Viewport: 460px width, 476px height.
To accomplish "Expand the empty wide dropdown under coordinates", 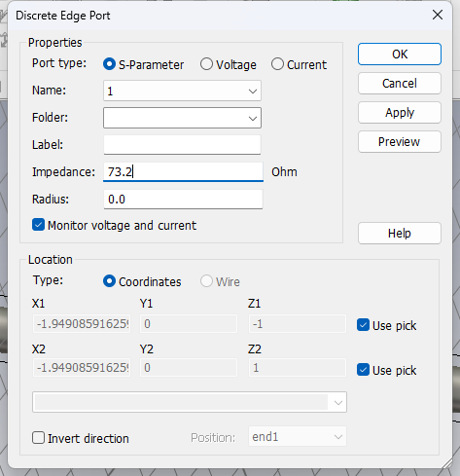I will pos(190,402).
